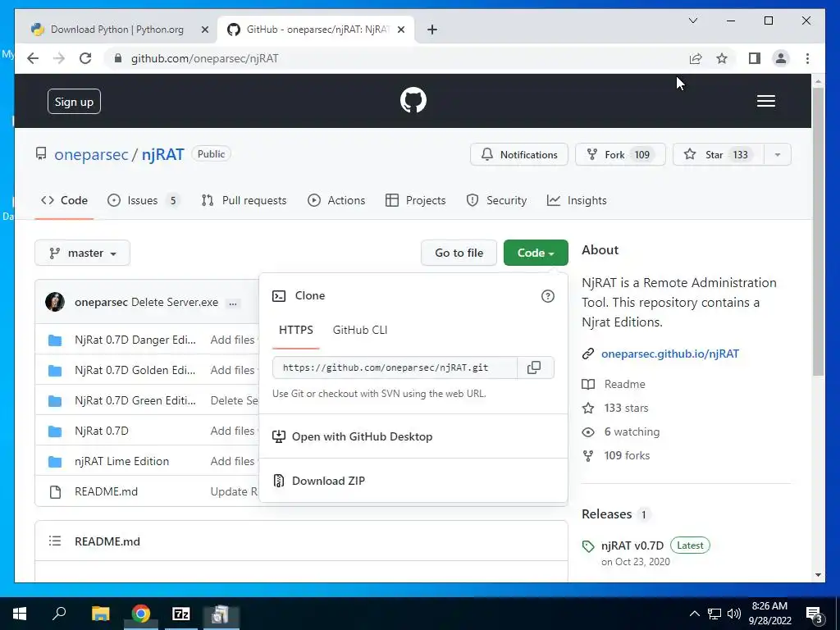Open the notification center icon
This screenshot has width=840, height=630.
point(815,614)
